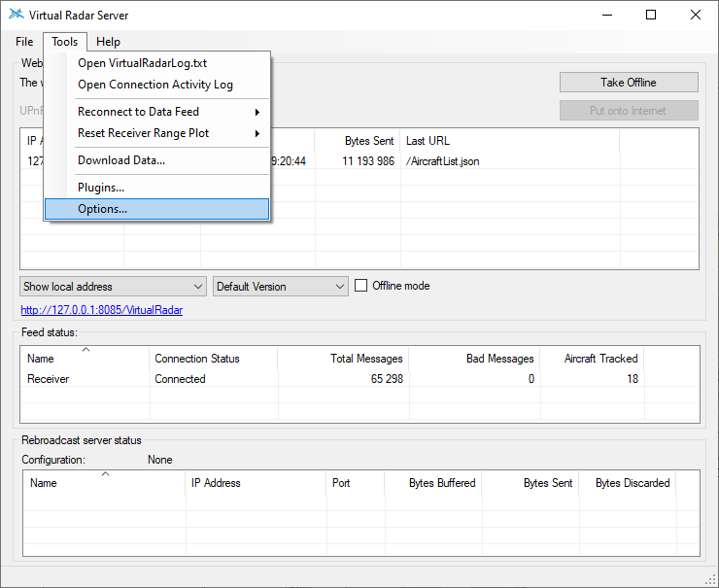Close the open Tools menu

point(65,42)
